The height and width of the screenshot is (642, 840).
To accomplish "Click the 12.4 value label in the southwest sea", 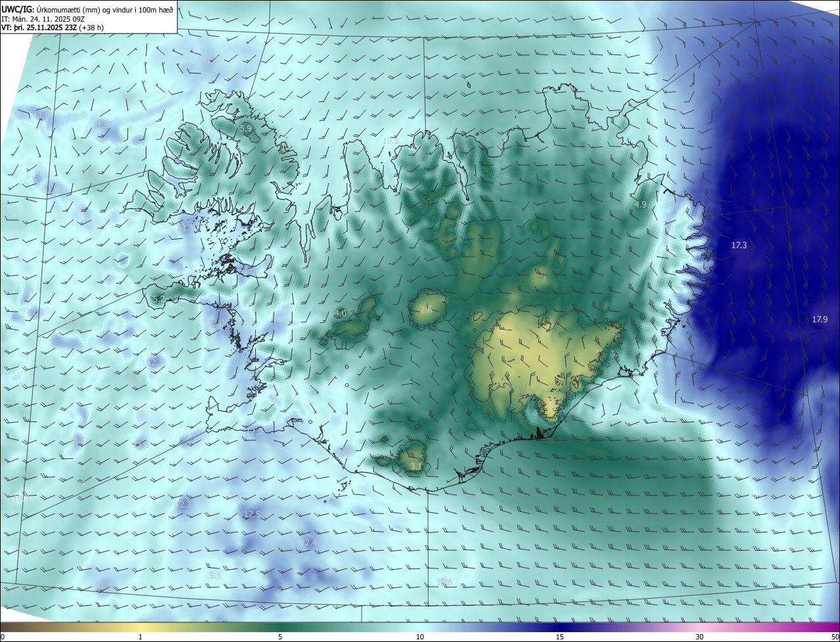I will (309, 542).
